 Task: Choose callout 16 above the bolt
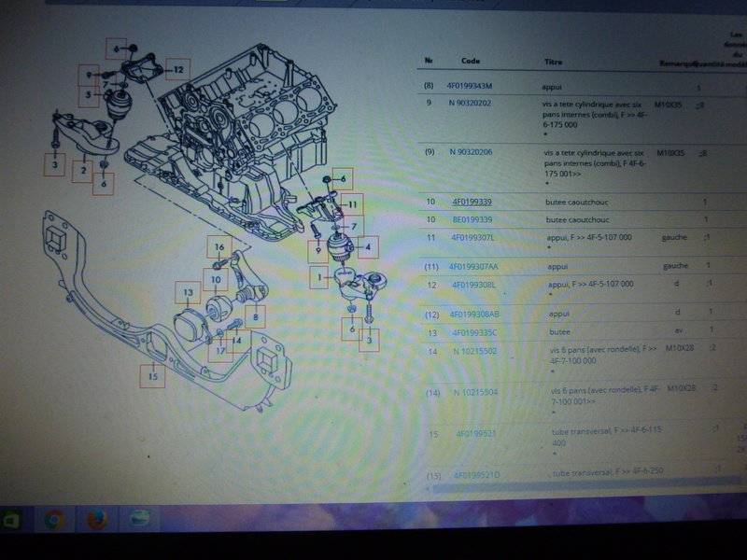(x=218, y=246)
